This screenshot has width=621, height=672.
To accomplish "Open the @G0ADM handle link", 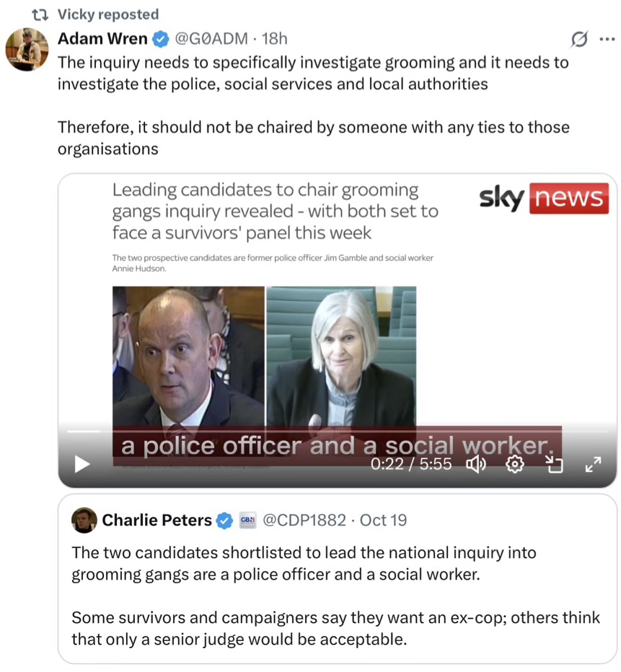I will pyautogui.click(x=211, y=38).
